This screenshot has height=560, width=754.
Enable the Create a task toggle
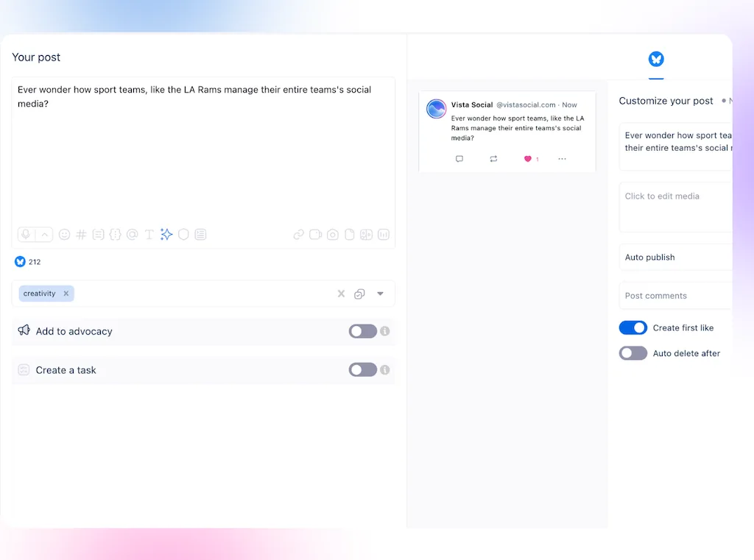pos(363,369)
